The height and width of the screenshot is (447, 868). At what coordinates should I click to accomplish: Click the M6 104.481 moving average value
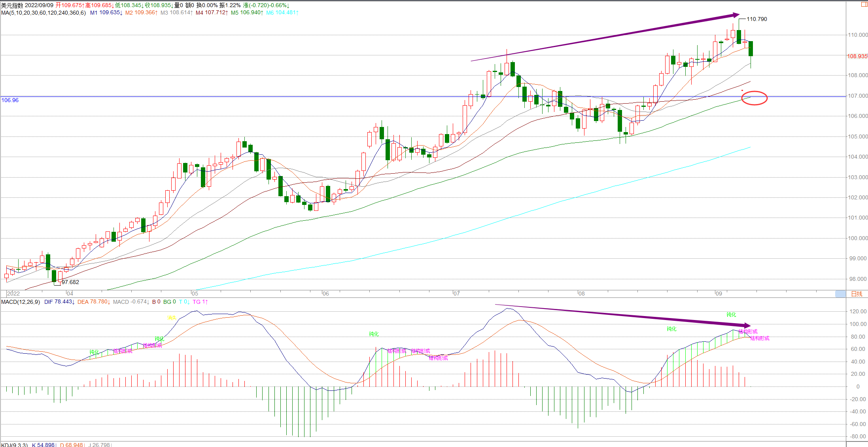click(282, 13)
